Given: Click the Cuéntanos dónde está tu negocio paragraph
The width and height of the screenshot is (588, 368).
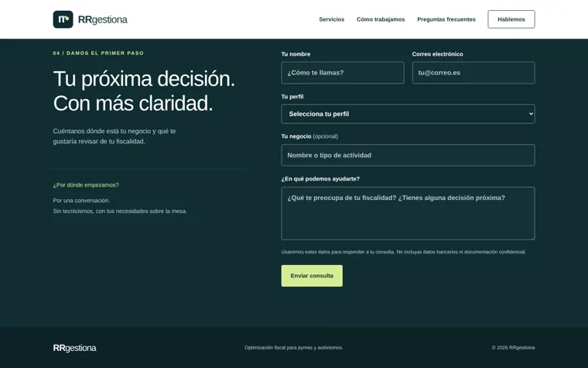Looking at the screenshot, I should [115, 136].
